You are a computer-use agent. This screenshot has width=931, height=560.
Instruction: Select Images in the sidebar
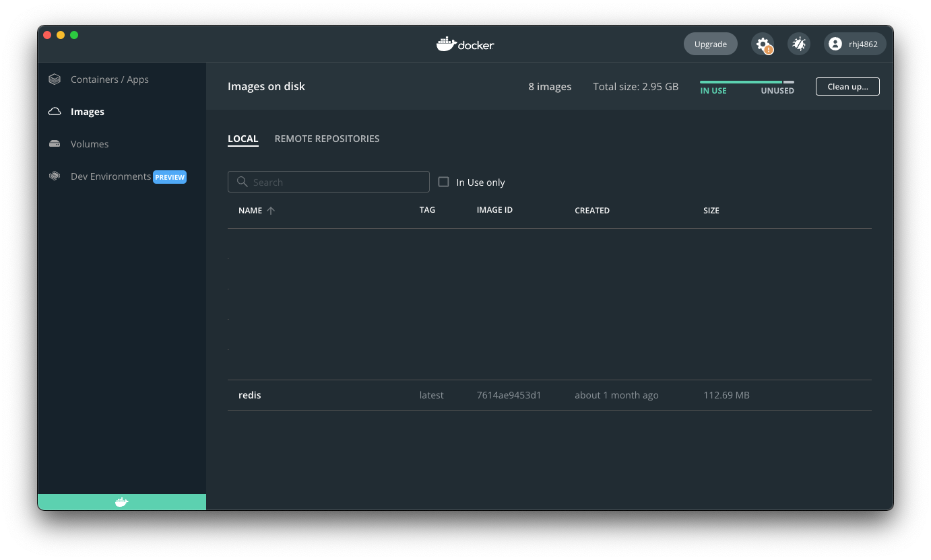(x=88, y=112)
